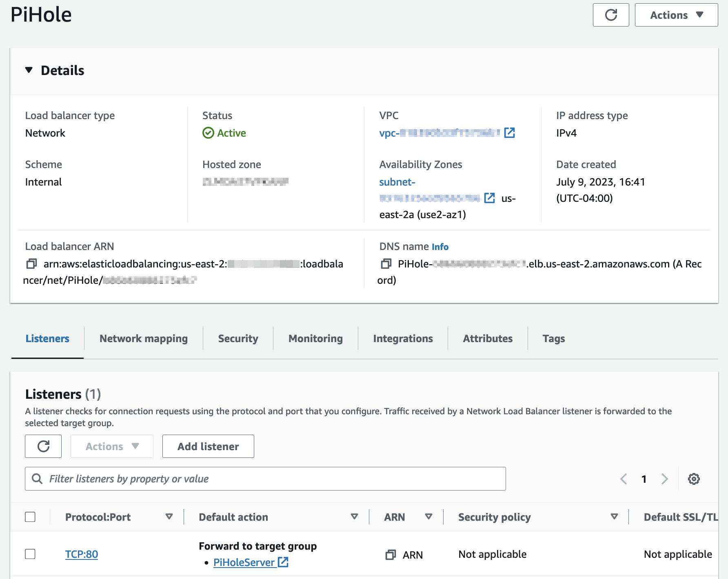Open the table preferences gear
This screenshot has height=579, width=728.
click(693, 479)
